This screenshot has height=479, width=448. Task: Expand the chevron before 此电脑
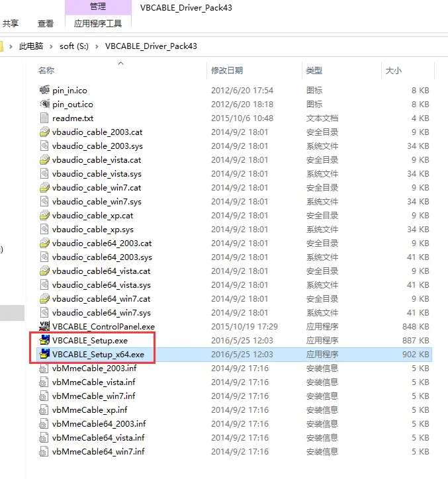pos(11,46)
